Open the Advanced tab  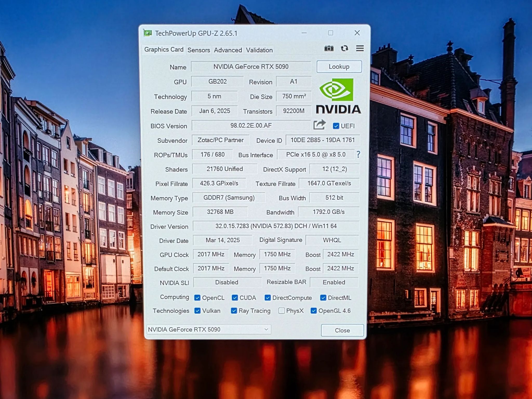[x=228, y=50]
